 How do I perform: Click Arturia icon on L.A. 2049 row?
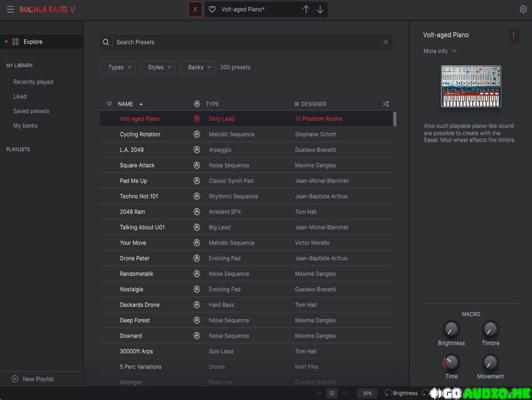click(x=197, y=150)
